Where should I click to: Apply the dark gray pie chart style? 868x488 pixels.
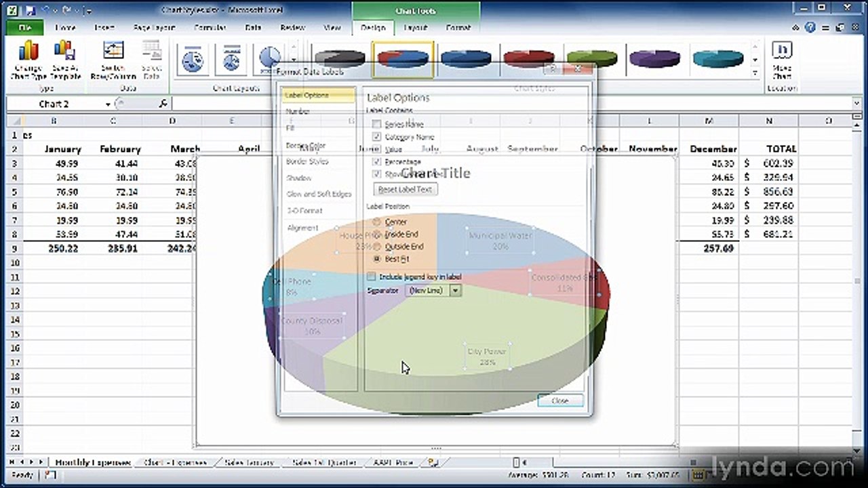340,59
